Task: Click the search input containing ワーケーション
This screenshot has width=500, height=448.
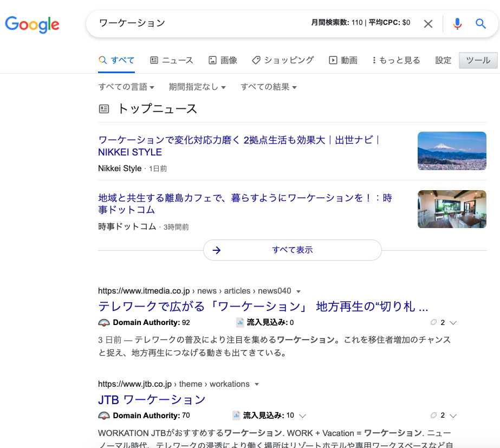Action: 200,23
